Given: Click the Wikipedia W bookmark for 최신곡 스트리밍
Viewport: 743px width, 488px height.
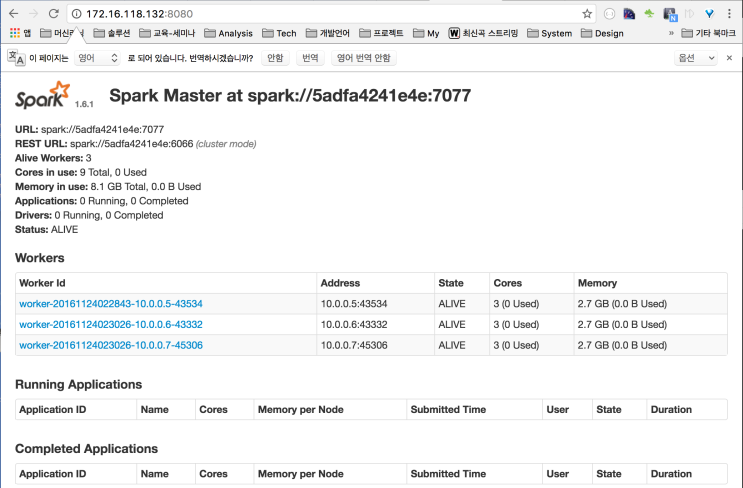Looking at the screenshot, I should (483, 33).
